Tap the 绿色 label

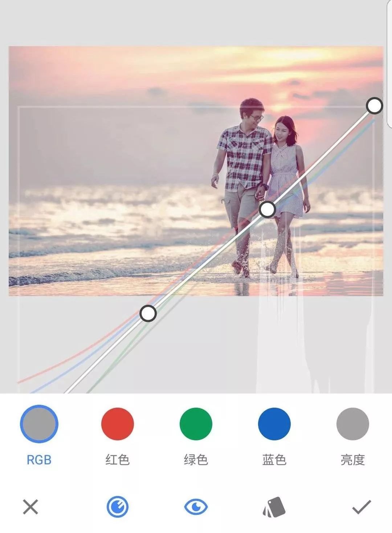pyautogui.click(x=196, y=460)
